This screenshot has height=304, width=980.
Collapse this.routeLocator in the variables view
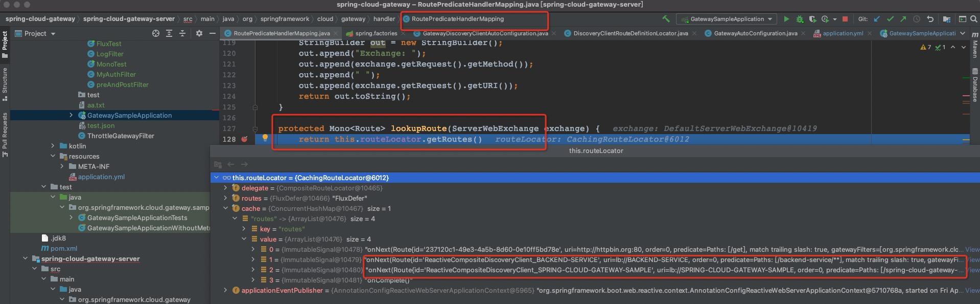pos(216,178)
